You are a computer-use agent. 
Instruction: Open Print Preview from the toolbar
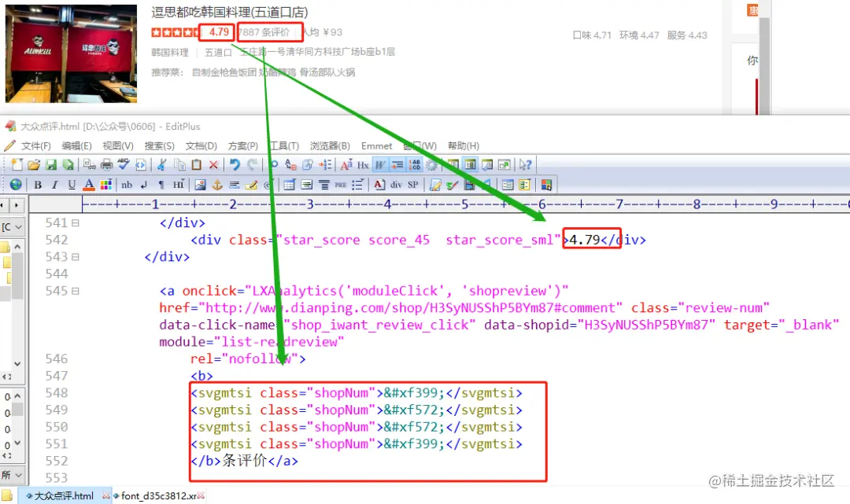(x=90, y=164)
